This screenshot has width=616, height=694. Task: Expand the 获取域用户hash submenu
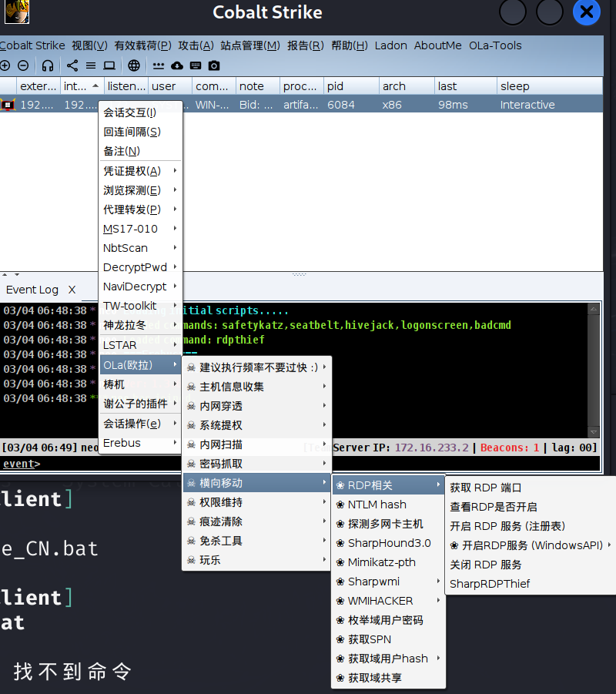[388, 659]
